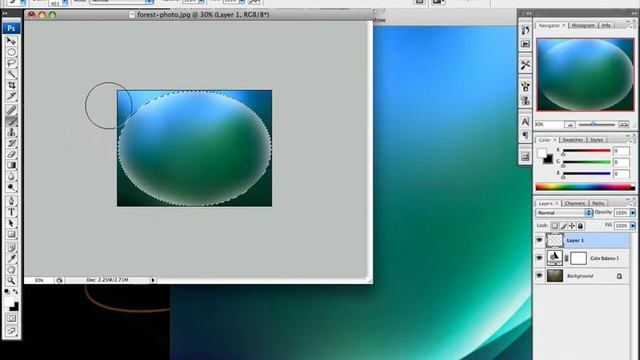Select the Slice tool
The height and width of the screenshot is (360, 640).
(11, 96)
